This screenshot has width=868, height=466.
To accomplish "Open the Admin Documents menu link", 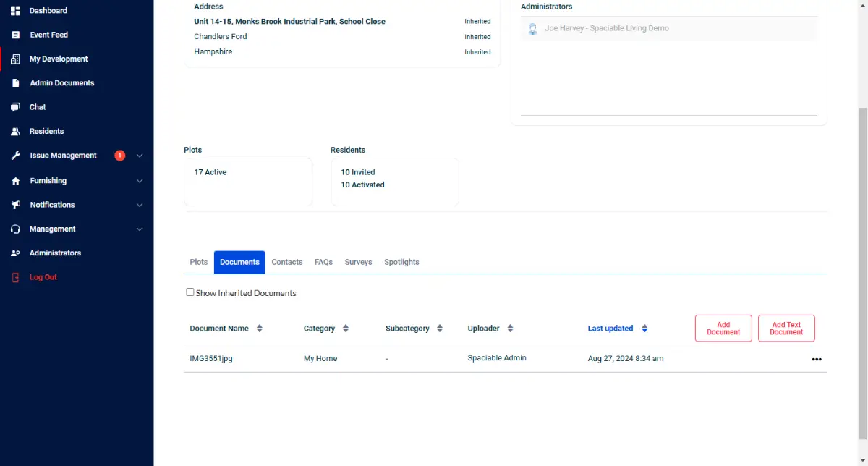I will 62,83.
